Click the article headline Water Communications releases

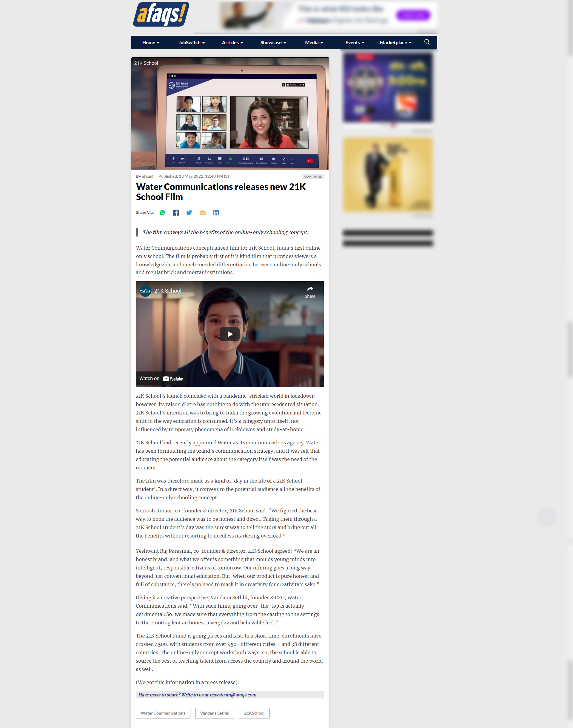click(x=221, y=192)
